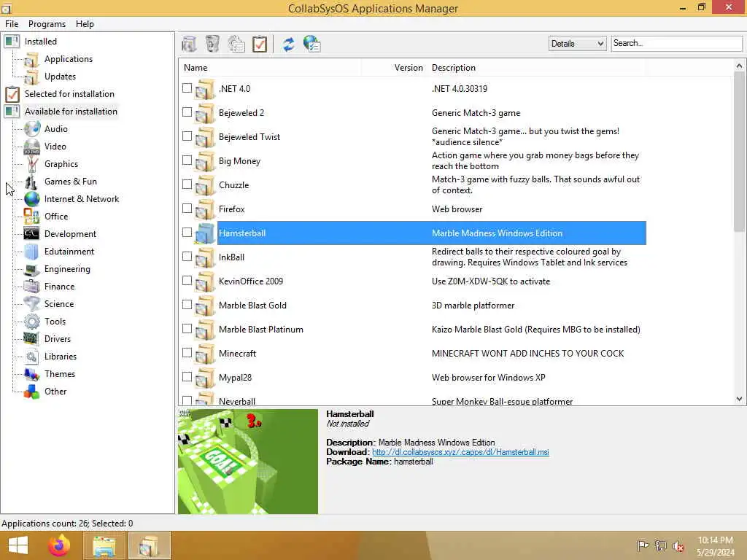Click the Install toolbar icon
The height and width of the screenshot is (560, 747).
click(189, 44)
